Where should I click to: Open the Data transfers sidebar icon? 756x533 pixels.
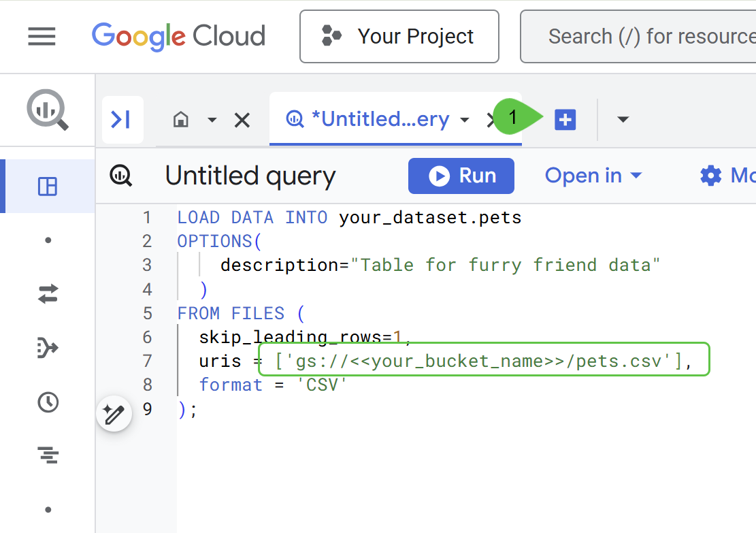48,294
